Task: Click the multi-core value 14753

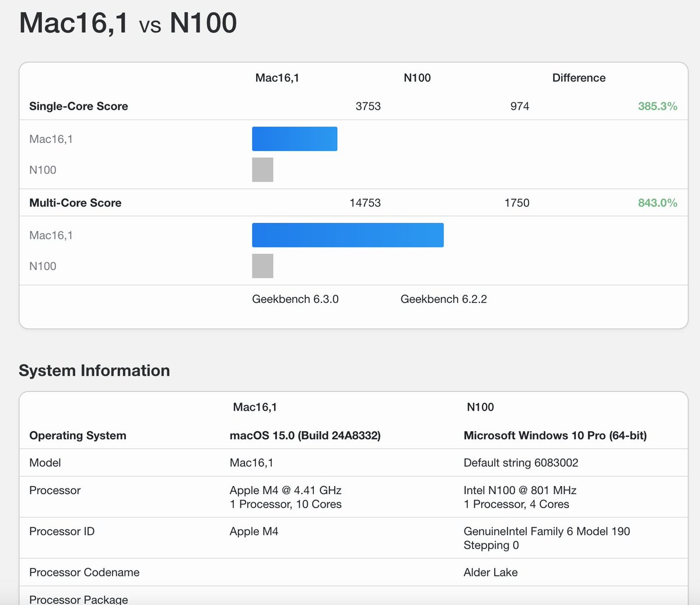Action: click(x=365, y=203)
